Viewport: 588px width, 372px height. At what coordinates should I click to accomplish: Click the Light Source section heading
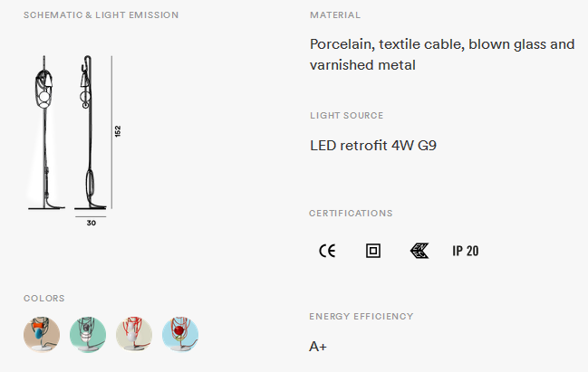click(346, 115)
